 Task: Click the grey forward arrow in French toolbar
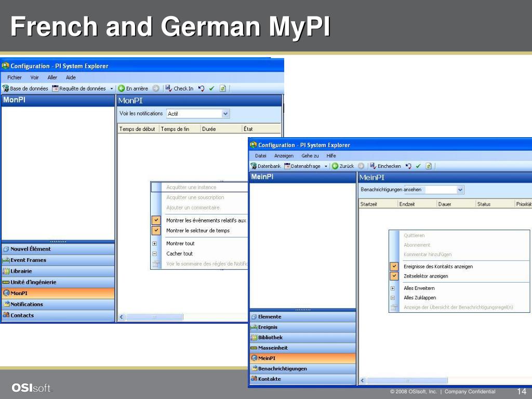coord(156,88)
